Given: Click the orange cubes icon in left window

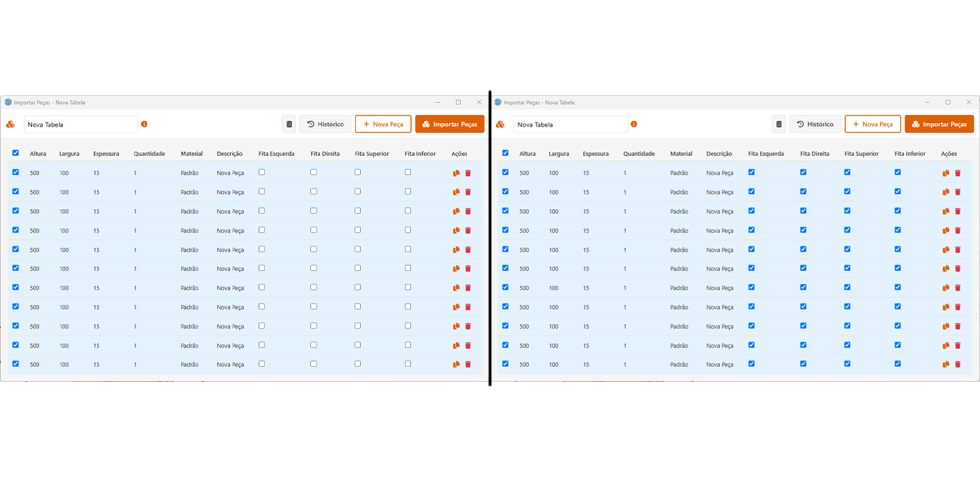Looking at the screenshot, I should click(10, 125).
